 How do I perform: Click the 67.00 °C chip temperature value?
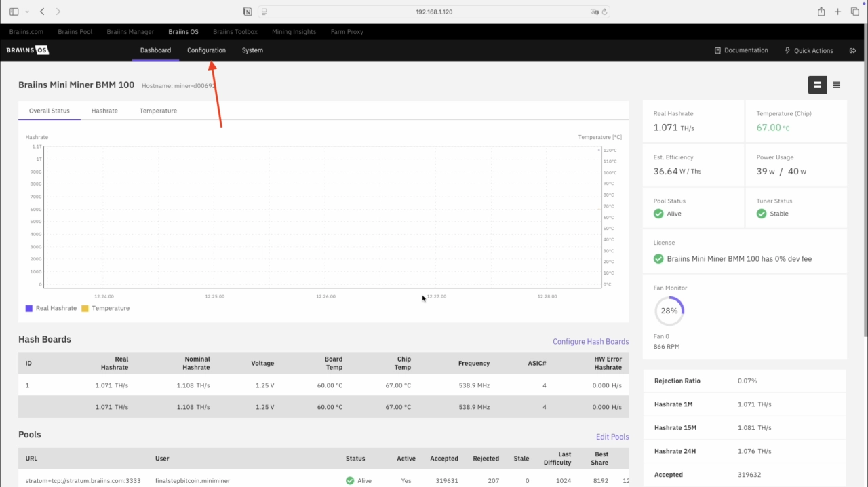(773, 128)
